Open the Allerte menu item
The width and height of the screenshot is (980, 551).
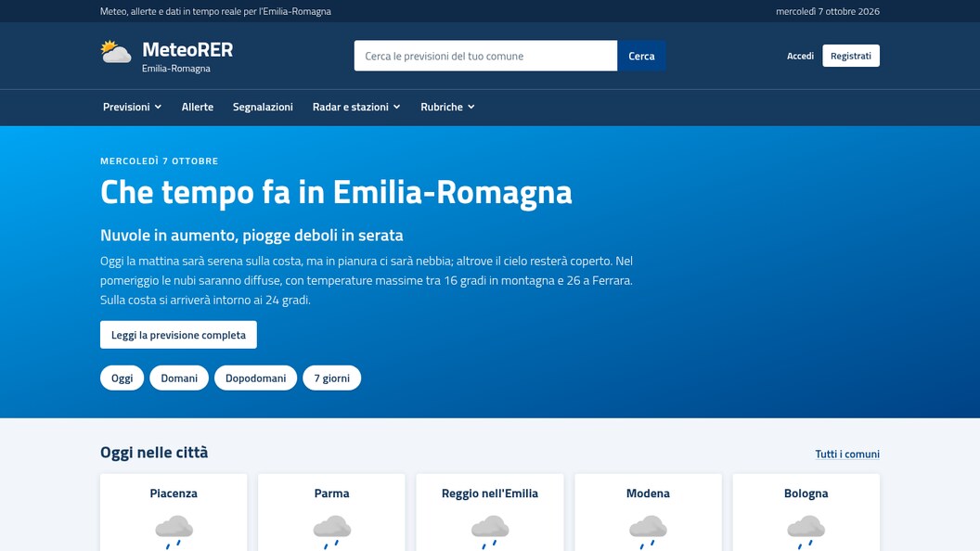click(198, 107)
